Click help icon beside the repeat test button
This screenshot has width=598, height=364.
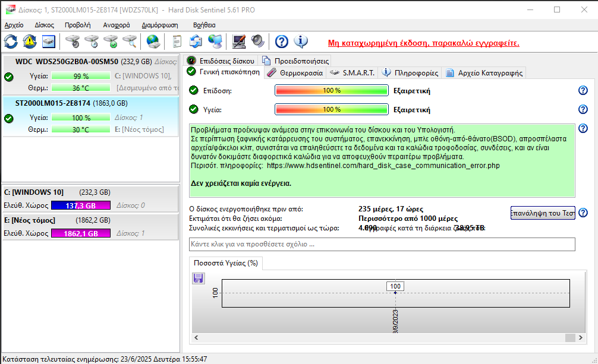[x=583, y=213]
